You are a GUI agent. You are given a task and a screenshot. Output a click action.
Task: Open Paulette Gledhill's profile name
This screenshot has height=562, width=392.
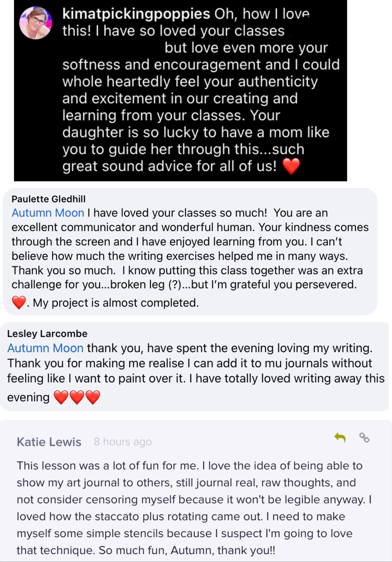pyautogui.click(x=48, y=199)
